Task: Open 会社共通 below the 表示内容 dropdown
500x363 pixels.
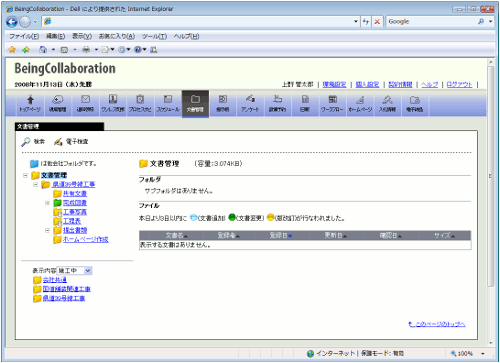Action: coord(55,280)
